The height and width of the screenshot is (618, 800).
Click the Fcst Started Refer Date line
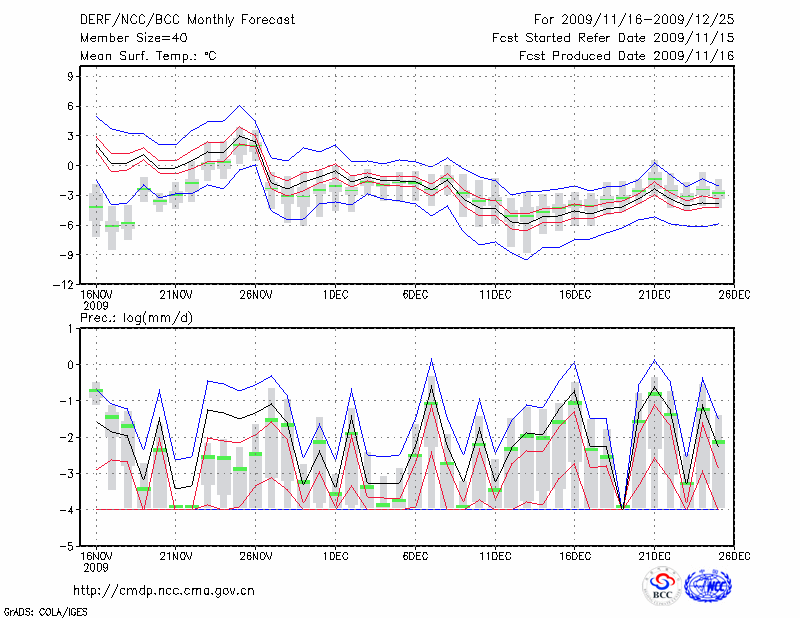click(613, 38)
